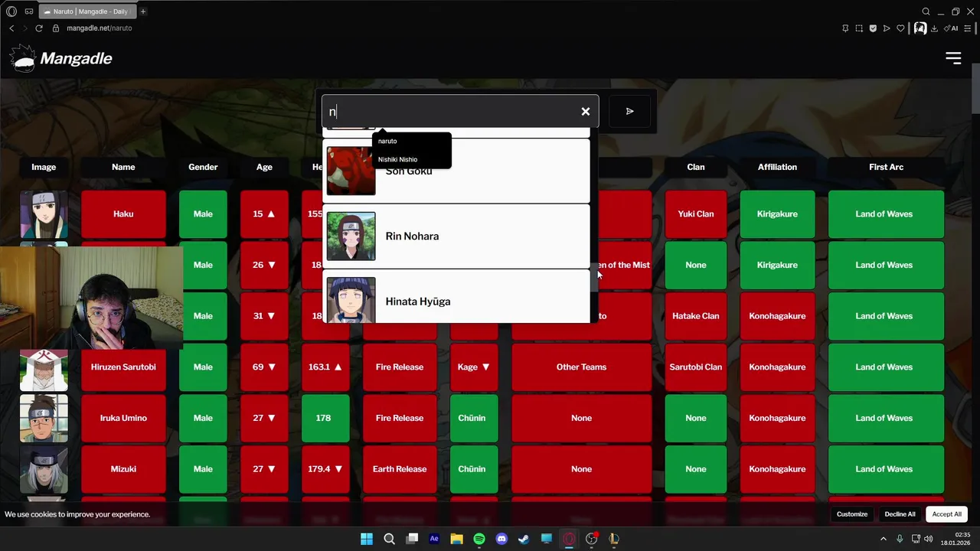Click the browser tab search magnifier icon

[926, 11]
